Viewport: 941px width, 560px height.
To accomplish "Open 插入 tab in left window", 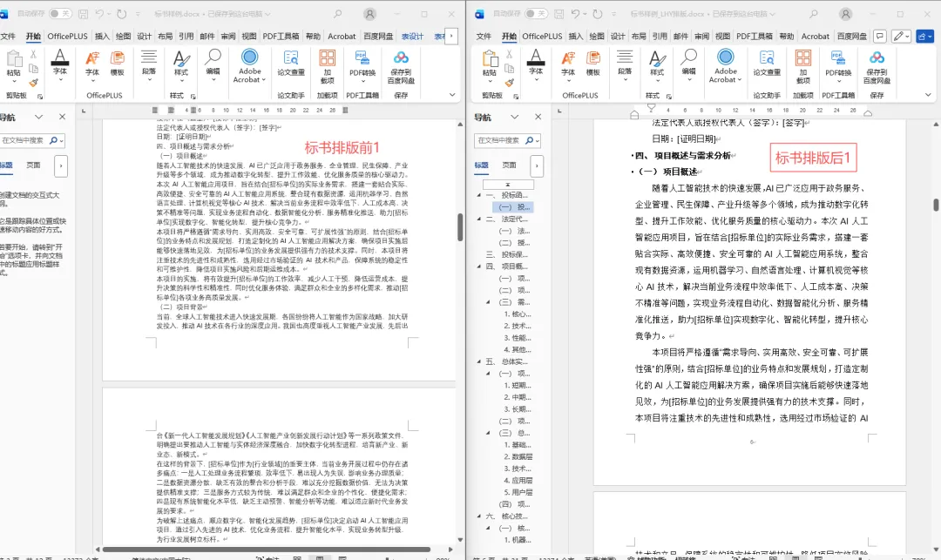I will point(102,36).
